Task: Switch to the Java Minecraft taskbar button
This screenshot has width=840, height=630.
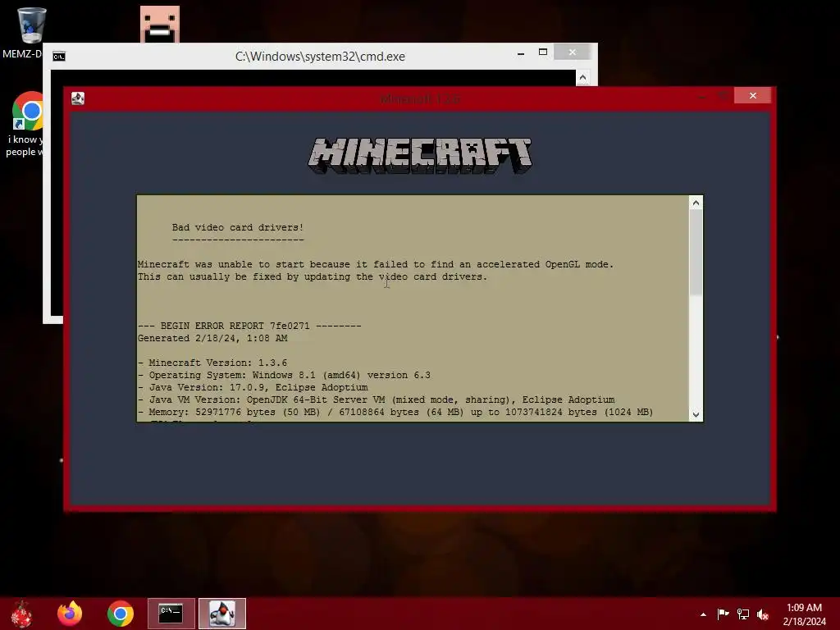Action: point(222,614)
